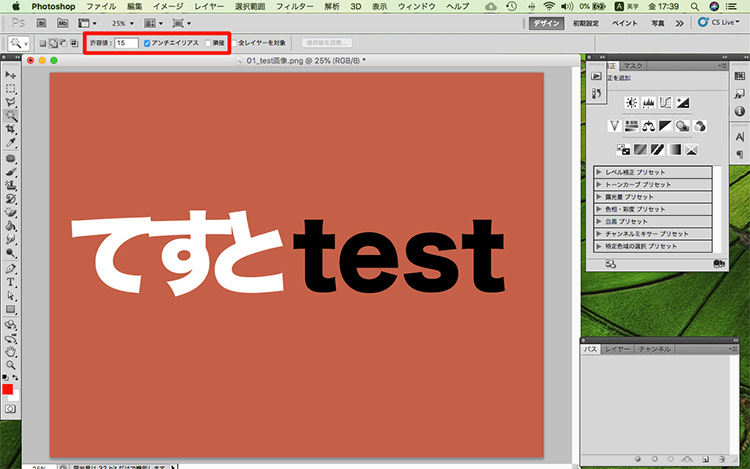This screenshot has height=469, width=750.
Task: Switch to 写真 workspace
Action: coord(658,23)
